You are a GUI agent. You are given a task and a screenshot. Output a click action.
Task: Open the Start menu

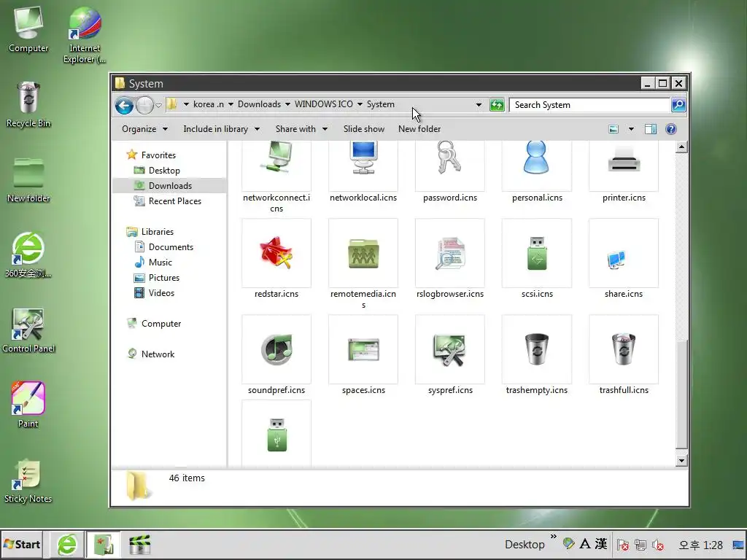coord(22,544)
